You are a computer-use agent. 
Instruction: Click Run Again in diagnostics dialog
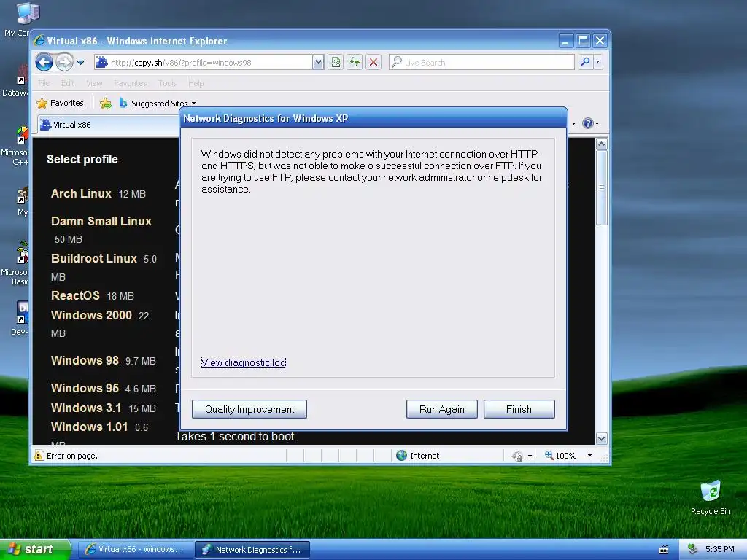coord(441,409)
